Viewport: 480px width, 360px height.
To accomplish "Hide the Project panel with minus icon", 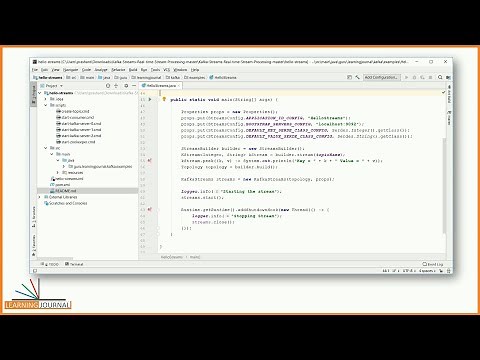I will [134, 86].
